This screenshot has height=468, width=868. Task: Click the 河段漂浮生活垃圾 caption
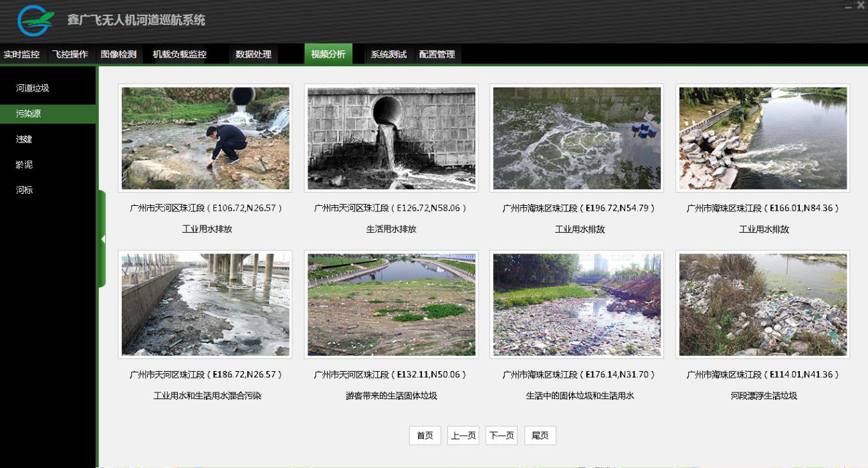[x=764, y=396]
